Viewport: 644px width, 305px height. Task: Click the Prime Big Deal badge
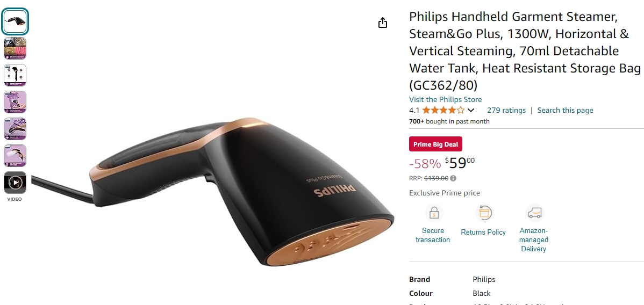click(435, 144)
